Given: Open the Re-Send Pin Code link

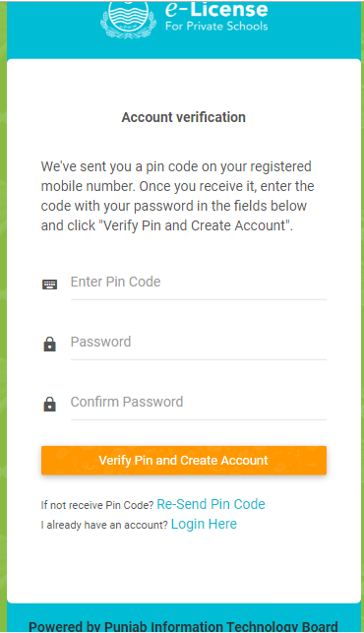Looking at the screenshot, I should pos(211,504).
